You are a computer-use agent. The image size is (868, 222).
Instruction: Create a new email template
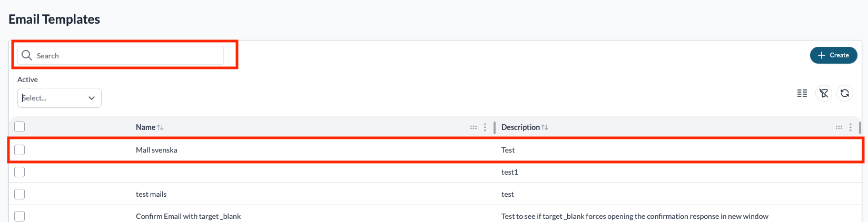[834, 55]
